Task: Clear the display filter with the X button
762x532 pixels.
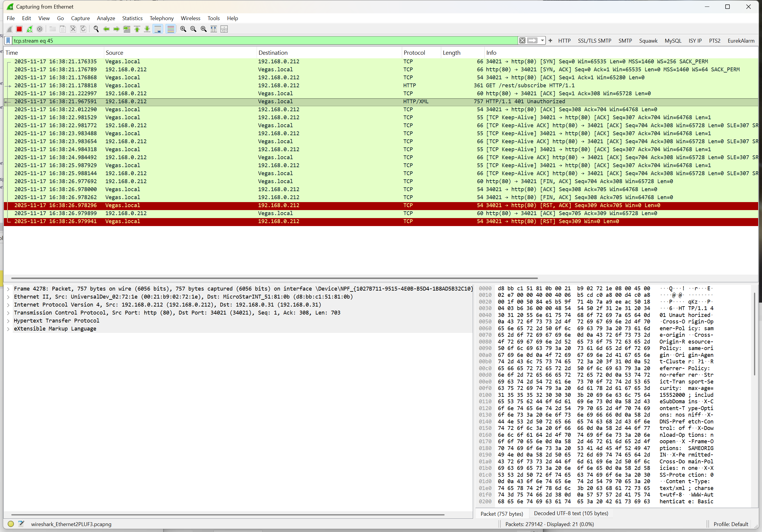Action: tap(522, 41)
